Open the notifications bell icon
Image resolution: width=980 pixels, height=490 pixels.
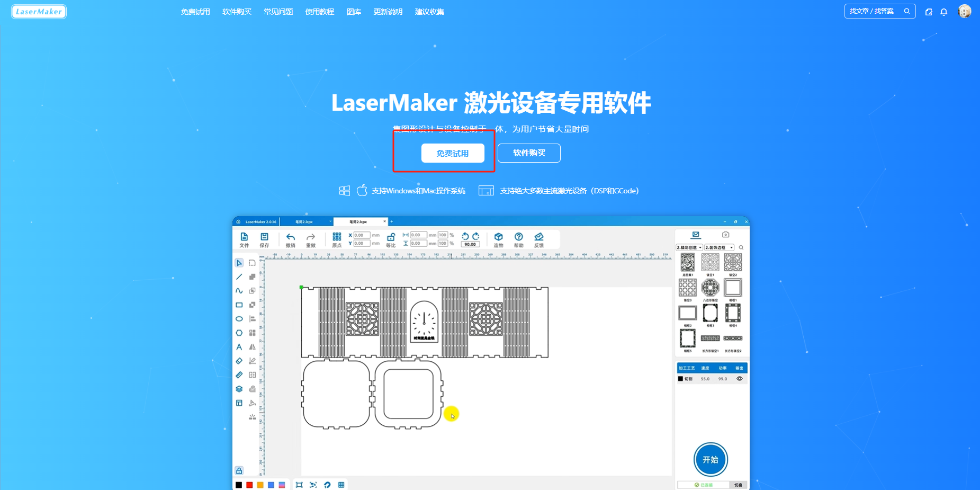[x=943, y=12]
